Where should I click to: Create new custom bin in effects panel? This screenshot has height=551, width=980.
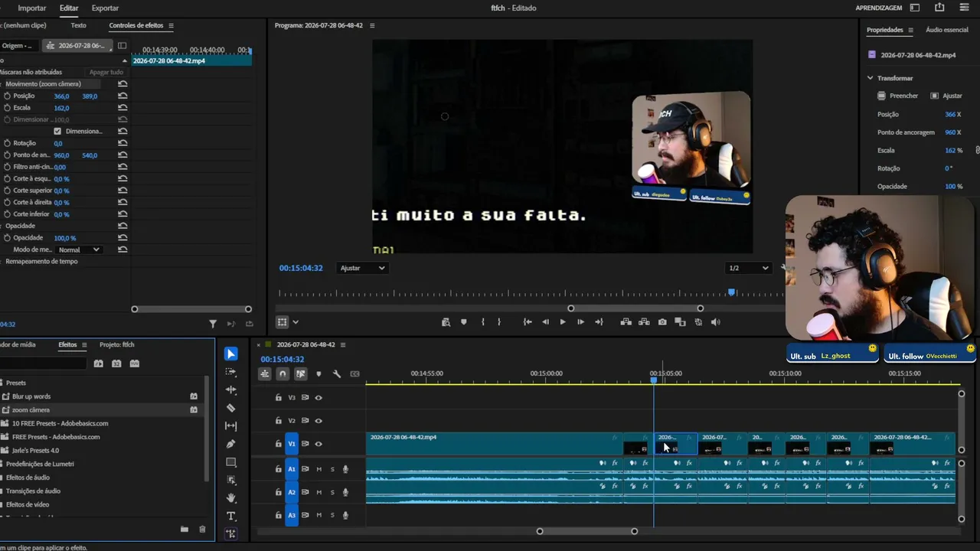185,529
